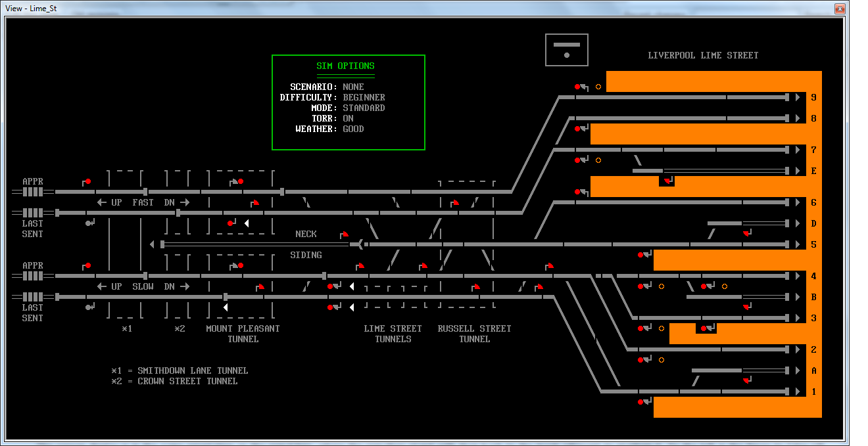
Task: Click the RUSSELL STREET TUNNEL label
Action: tap(474, 334)
